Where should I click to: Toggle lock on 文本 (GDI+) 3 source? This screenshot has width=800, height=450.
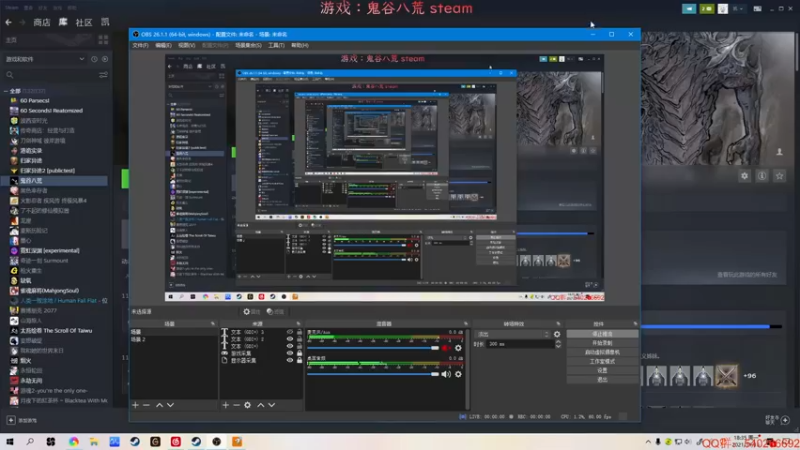pos(299,332)
